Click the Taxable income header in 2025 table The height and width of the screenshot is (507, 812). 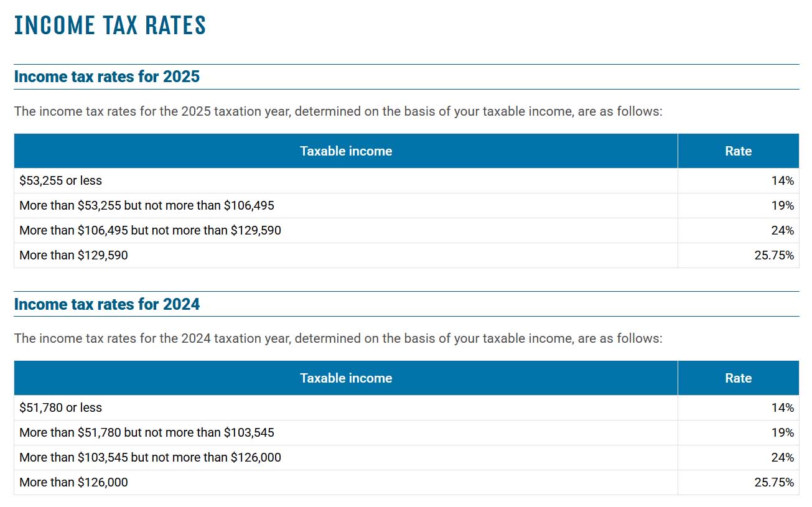coord(346,151)
